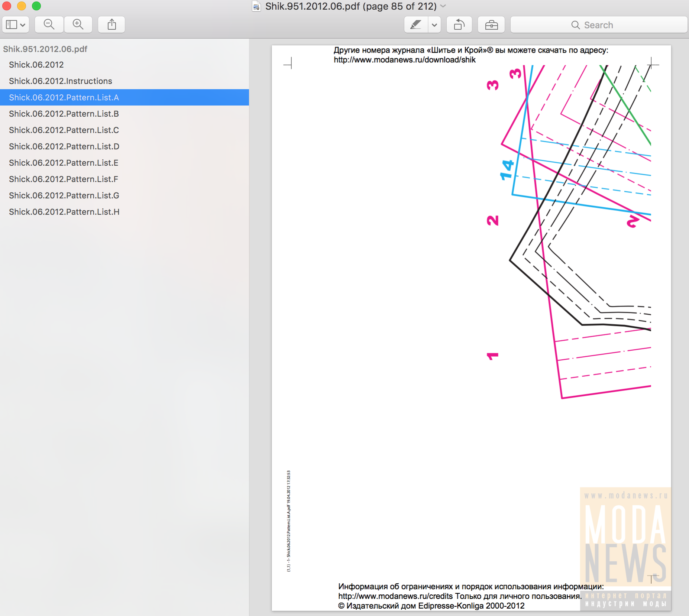
Task: Expand the highlight color dropdown arrow
Action: (x=434, y=25)
